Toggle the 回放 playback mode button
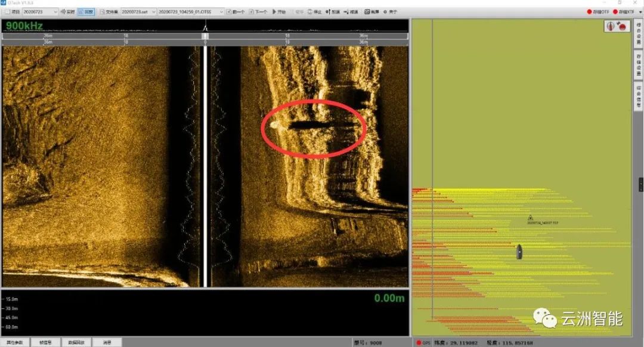 86,12
